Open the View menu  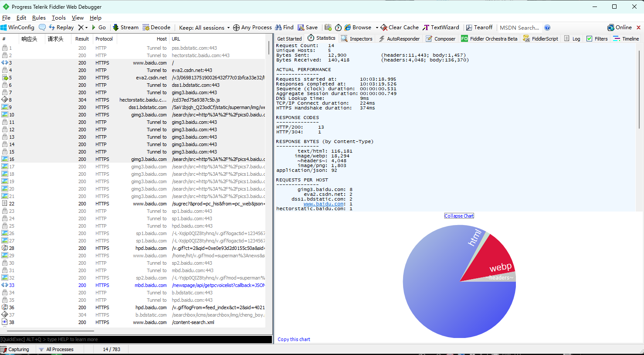pyautogui.click(x=78, y=18)
